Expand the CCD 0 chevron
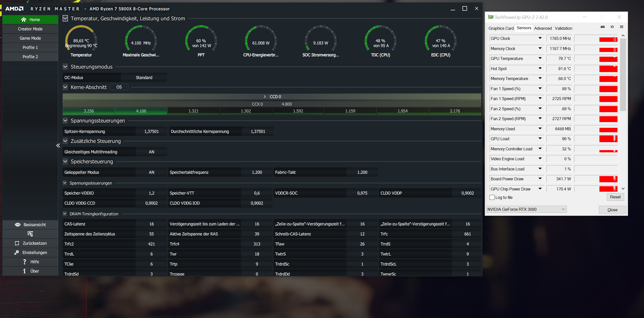This screenshot has height=318, width=644. (265, 97)
